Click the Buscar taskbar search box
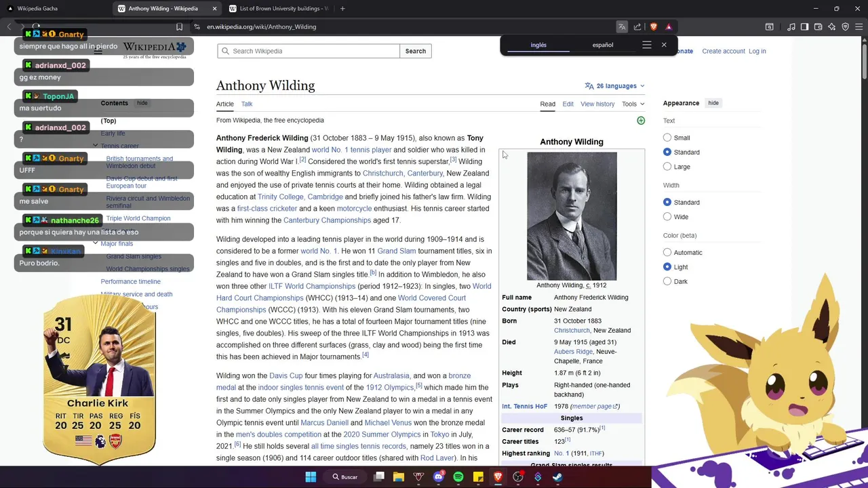868x488 pixels. tap(344, 477)
